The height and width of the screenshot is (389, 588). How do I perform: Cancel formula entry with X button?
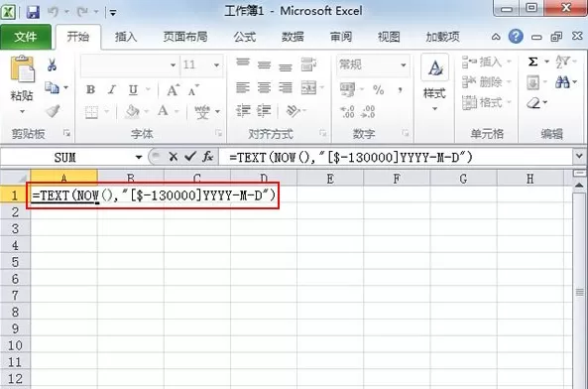pos(173,157)
